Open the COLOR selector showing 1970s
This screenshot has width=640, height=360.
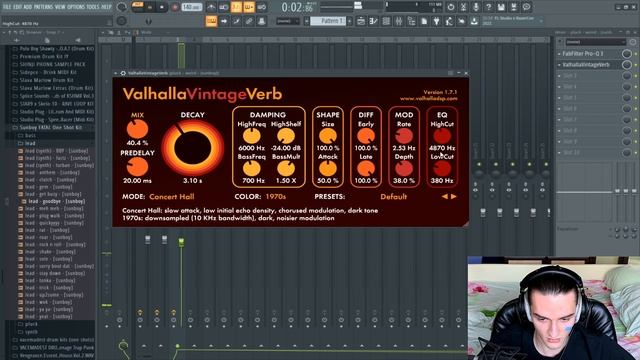(x=276, y=196)
